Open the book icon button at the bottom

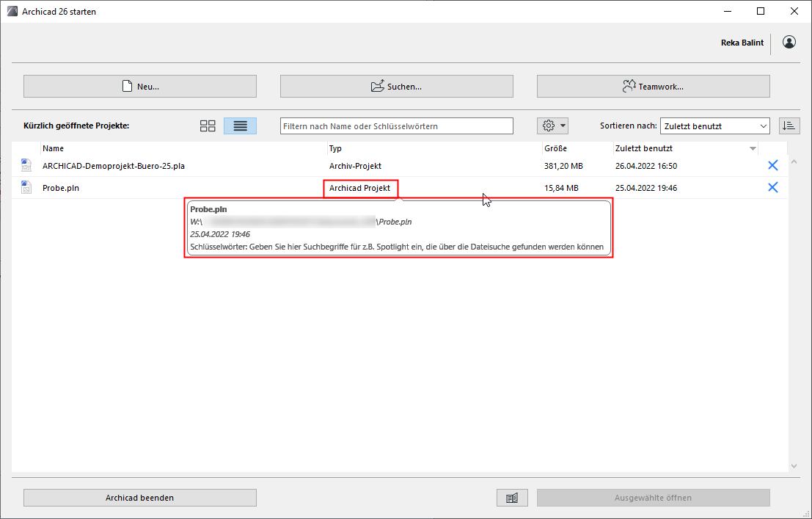(512, 498)
